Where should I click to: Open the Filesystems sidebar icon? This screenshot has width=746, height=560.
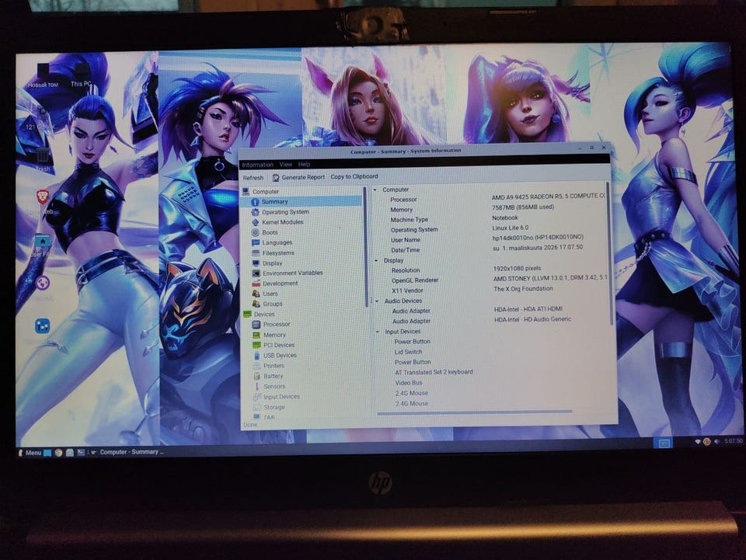tap(256, 253)
